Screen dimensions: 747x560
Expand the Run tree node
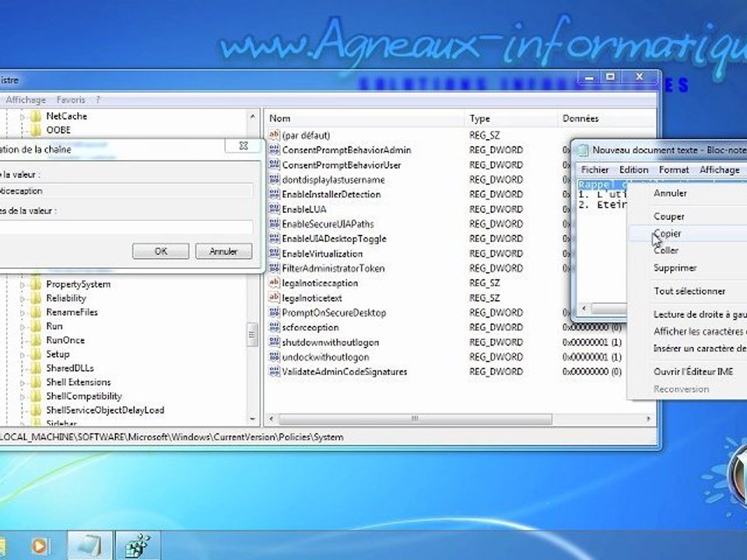tap(22, 327)
